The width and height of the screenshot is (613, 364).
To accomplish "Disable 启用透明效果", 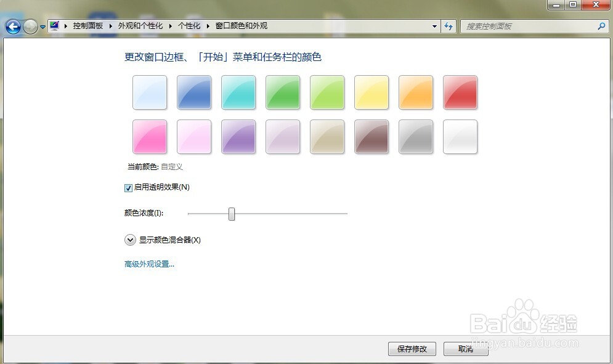I will coord(128,187).
